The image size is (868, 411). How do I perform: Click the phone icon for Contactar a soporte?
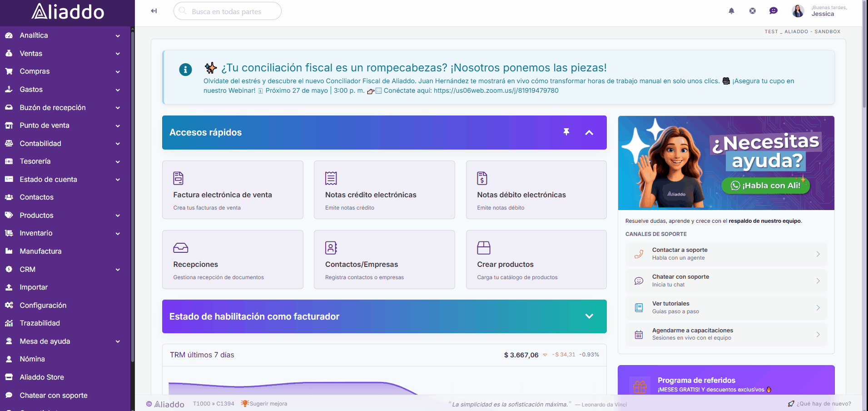[x=639, y=254]
